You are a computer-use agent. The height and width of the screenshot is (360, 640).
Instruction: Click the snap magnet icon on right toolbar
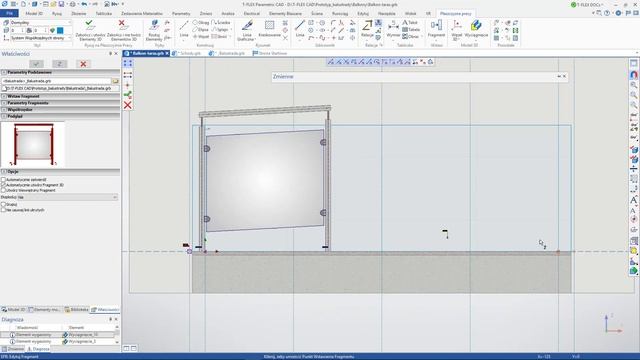633,75
